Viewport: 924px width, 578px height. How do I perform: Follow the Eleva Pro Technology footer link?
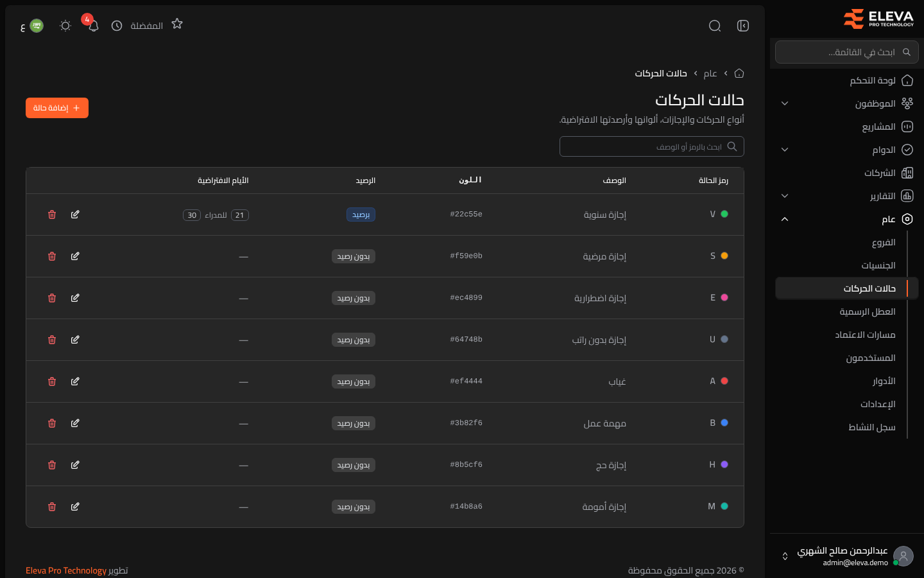[x=66, y=570]
